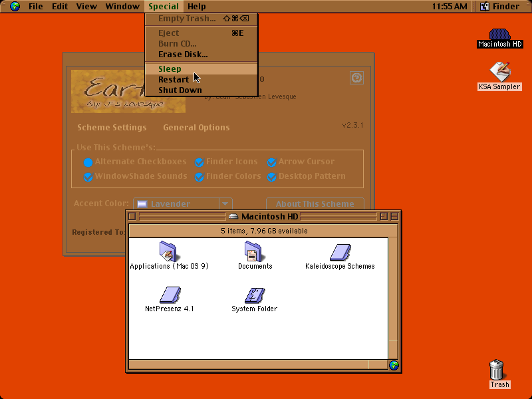532x399 pixels.
Task: Click the About This Scheme button
Action: (x=315, y=203)
